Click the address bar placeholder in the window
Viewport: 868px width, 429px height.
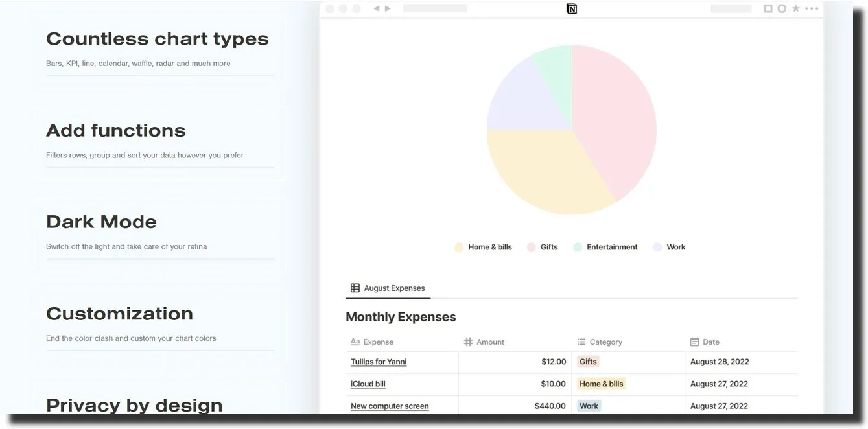tap(435, 8)
